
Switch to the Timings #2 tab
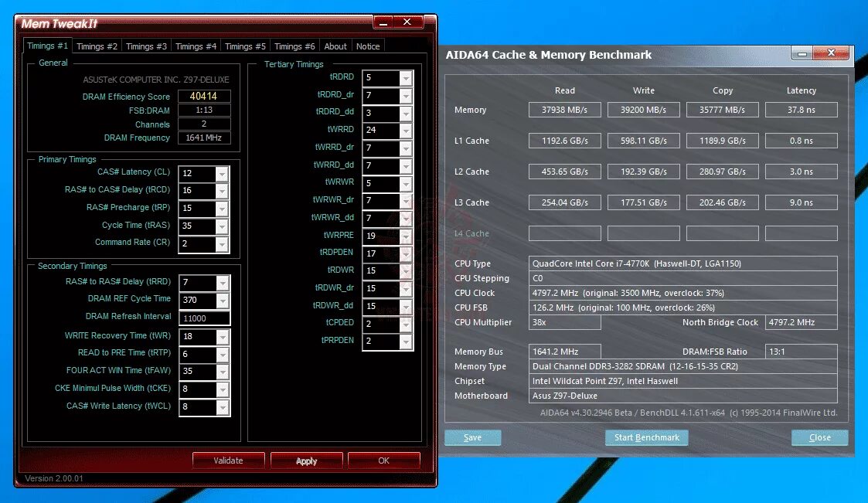(97, 46)
